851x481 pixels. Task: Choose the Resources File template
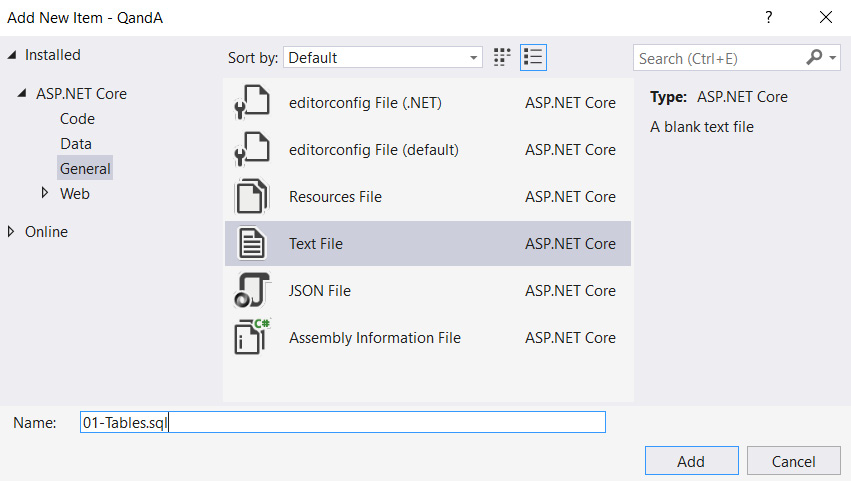click(428, 196)
